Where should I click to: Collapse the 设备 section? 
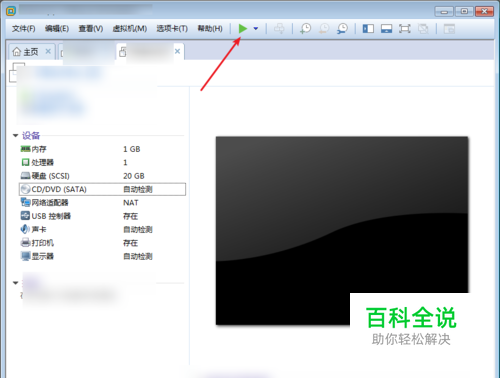pos(15,135)
